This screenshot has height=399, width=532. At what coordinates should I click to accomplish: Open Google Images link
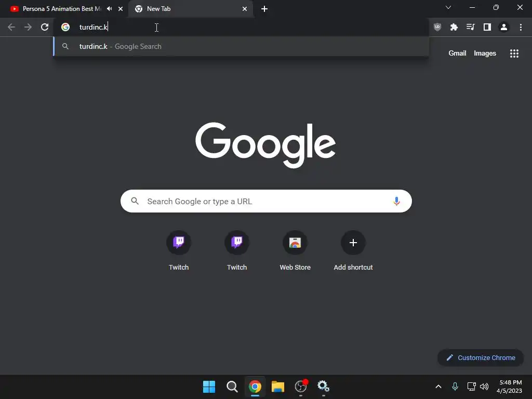pyautogui.click(x=485, y=54)
